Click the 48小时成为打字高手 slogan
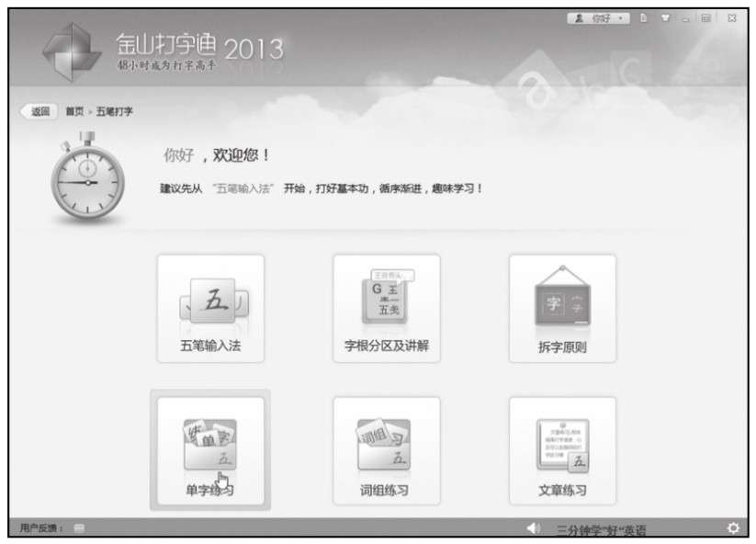756x544 pixels. point(167,65)
